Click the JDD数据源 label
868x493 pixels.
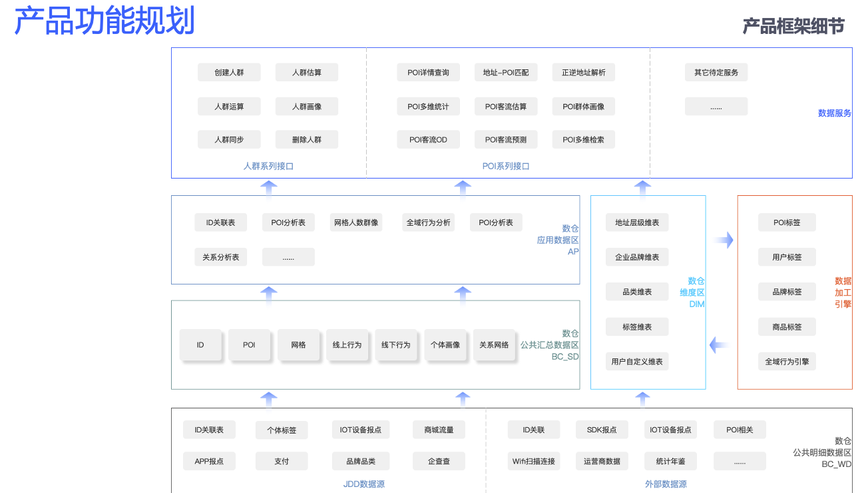[x=364, y=484]
